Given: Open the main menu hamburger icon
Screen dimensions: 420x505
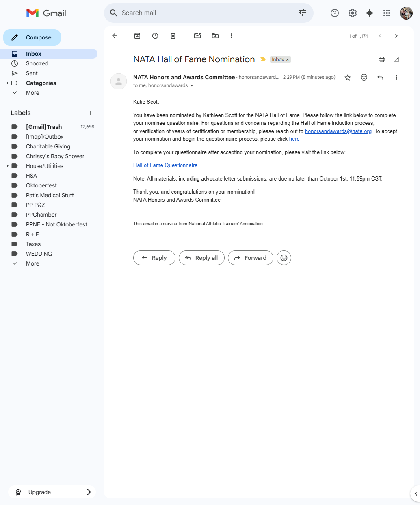Looking at the screenshot, I should 15,13.
